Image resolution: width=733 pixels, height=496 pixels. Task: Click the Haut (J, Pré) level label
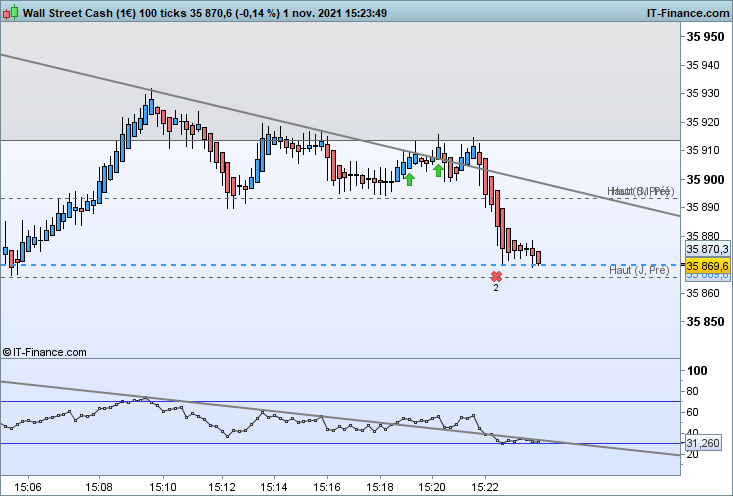[x=639, y=270]
